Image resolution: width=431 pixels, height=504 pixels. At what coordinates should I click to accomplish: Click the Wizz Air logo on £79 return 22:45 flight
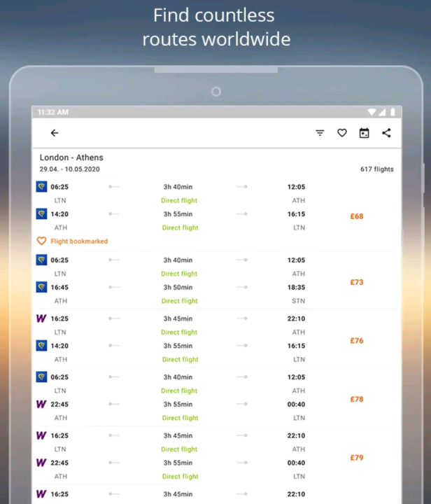41,463
